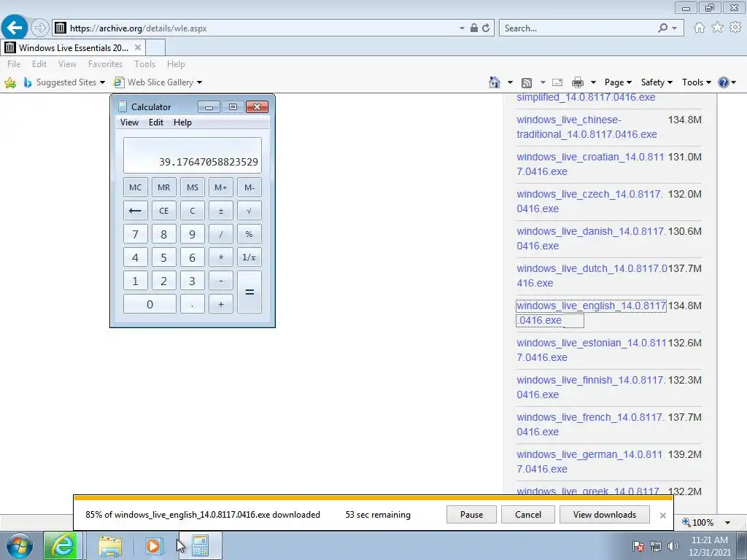Viewport: 747px width, 560px height.
Task: Click the Add to Favorites bar star icon
Action: [10, 82]
